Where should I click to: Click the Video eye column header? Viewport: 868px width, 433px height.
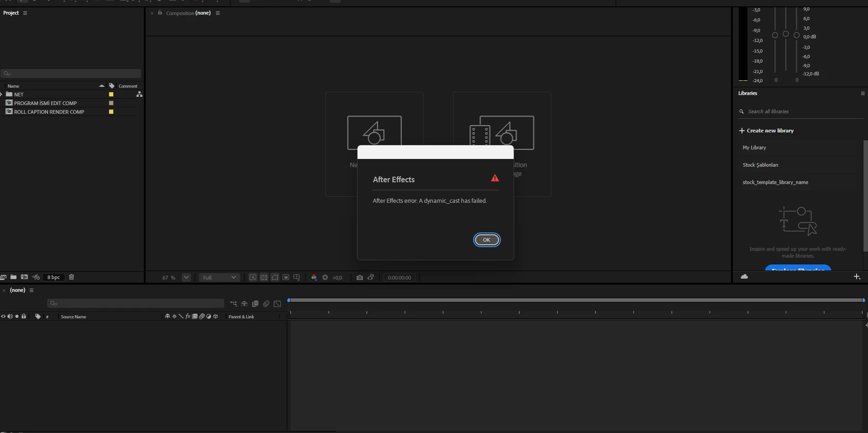click(3, 316)
